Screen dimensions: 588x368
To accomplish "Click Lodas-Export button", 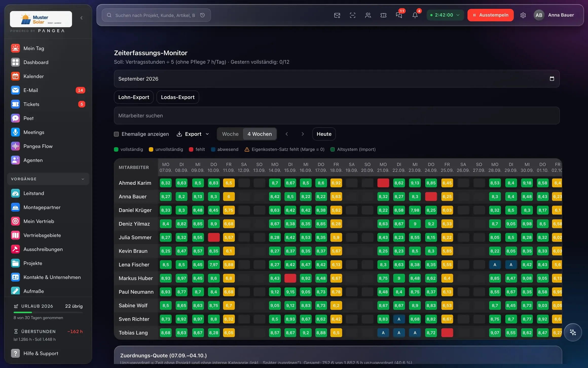I will point(178,97).
